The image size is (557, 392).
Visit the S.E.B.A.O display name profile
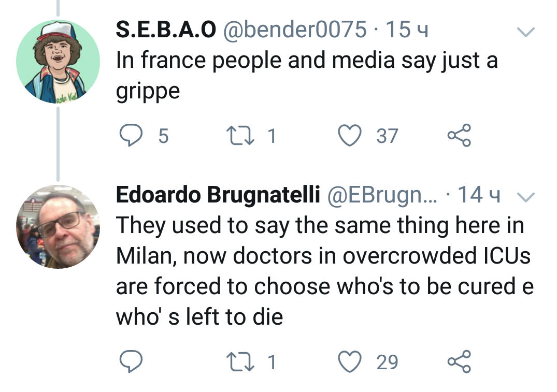point(166,30)
